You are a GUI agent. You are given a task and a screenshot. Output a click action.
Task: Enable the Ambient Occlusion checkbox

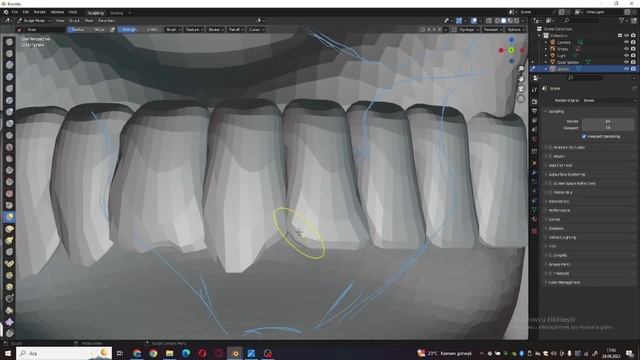[x=550, y=147]
